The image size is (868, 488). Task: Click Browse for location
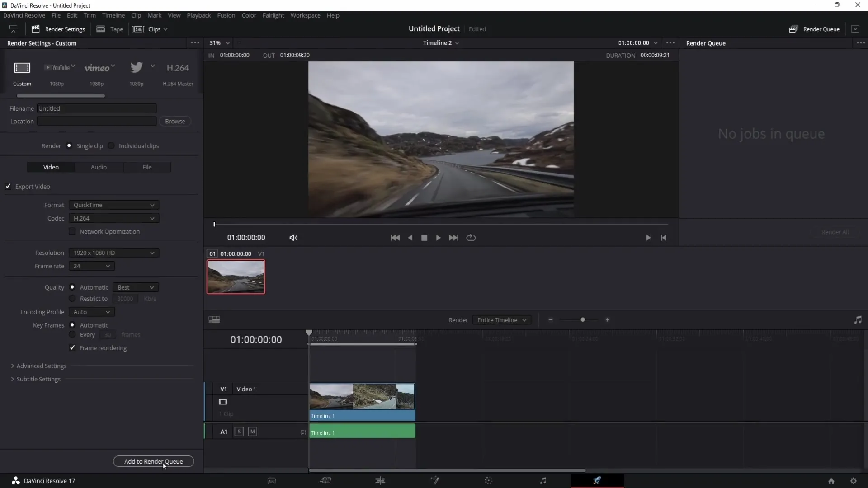coord(175,122)
